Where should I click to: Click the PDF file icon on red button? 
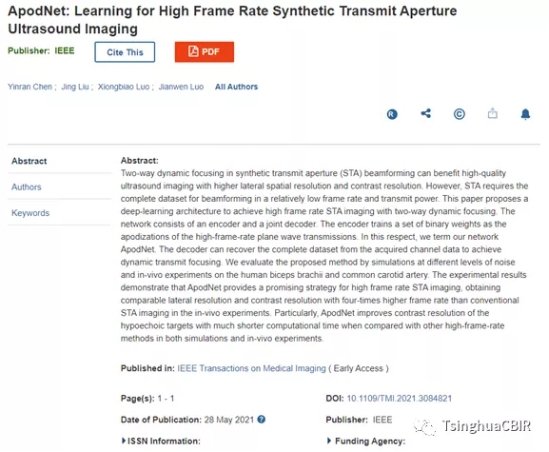193,51
